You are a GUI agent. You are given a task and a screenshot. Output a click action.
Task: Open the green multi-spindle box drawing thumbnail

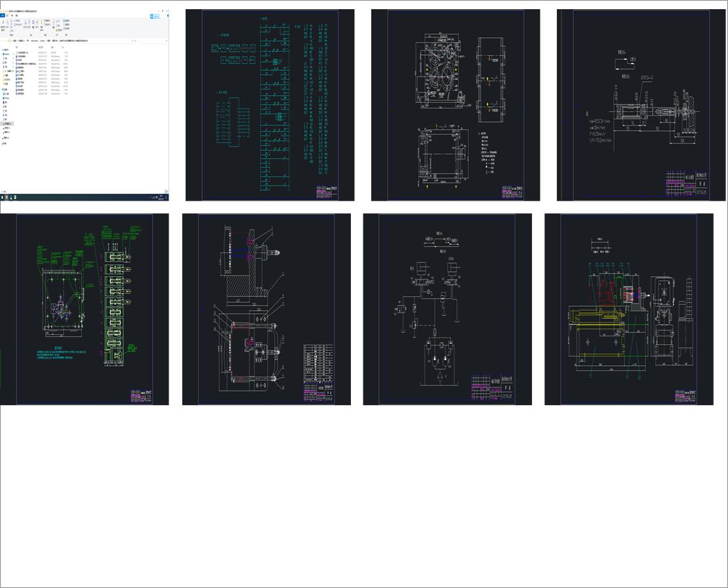tap(84, 309)
